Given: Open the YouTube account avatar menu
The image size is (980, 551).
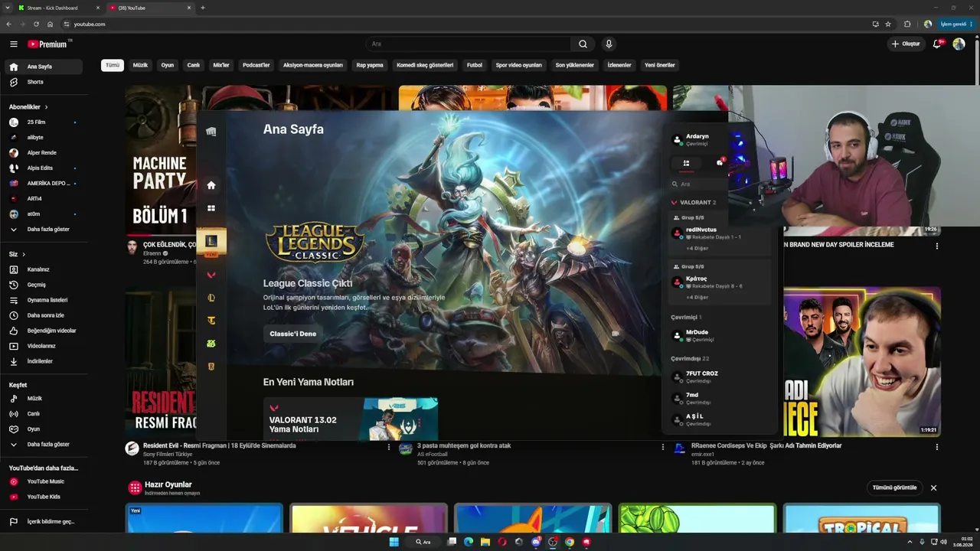Looking at the screenshot, I should [x=959, y=44].
